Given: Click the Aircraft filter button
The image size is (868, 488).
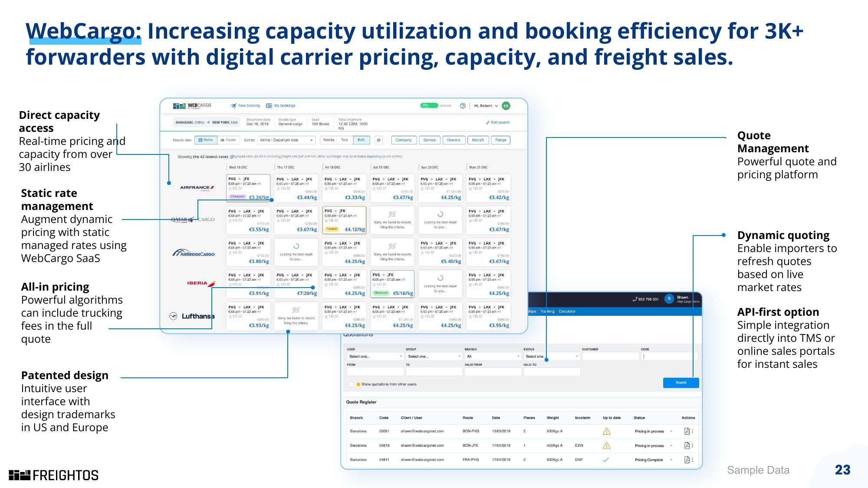Looking at the screenshot, I should [x=478, y=140].
